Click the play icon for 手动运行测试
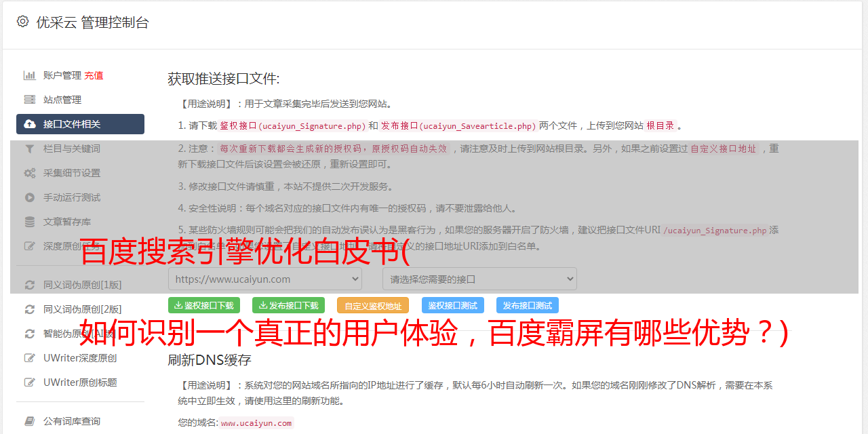 (x=30, y=197)
